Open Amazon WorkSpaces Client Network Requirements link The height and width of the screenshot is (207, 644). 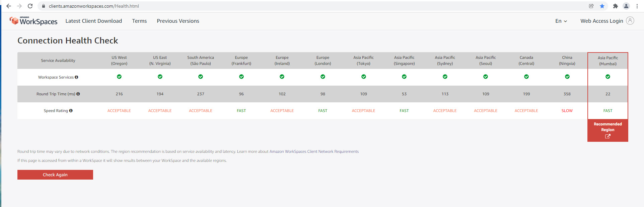point(314,151)
